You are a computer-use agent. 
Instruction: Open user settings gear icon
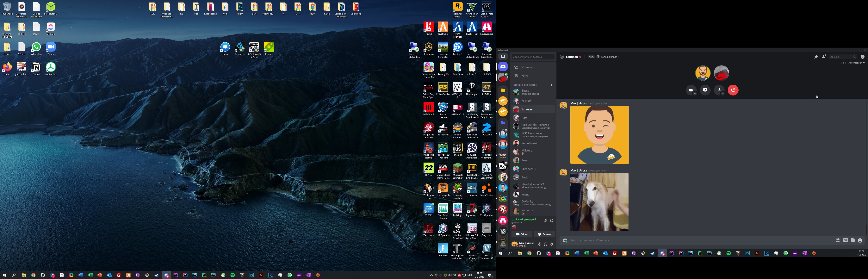click(552, 244)
